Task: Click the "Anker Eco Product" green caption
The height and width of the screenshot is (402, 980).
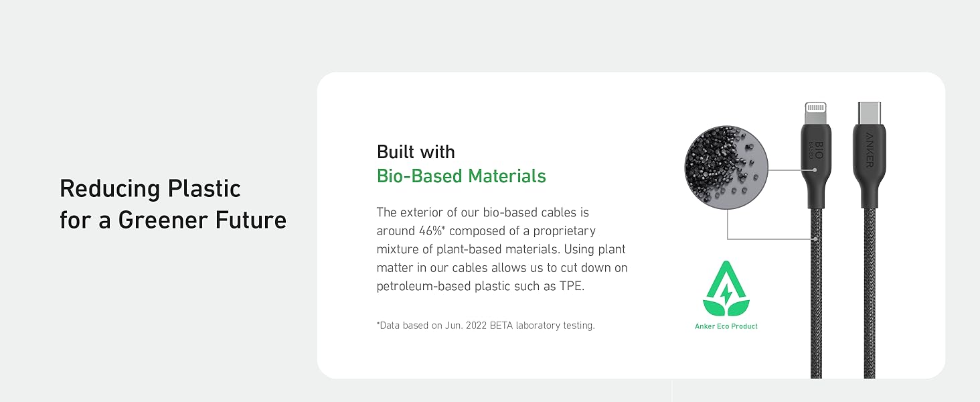Action: 726,326
